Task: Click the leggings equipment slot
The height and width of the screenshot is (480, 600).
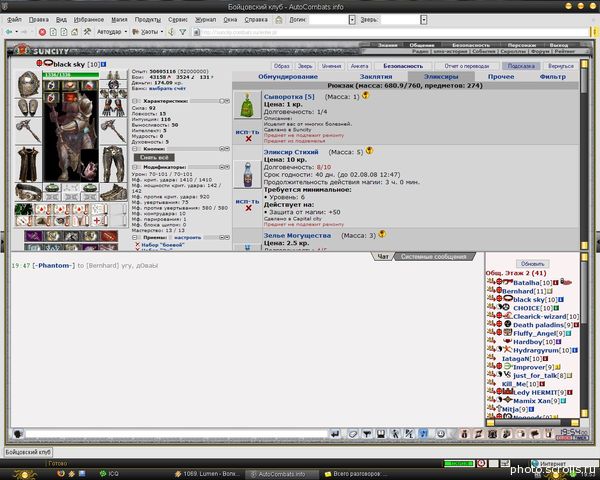Action: (113, 164)
